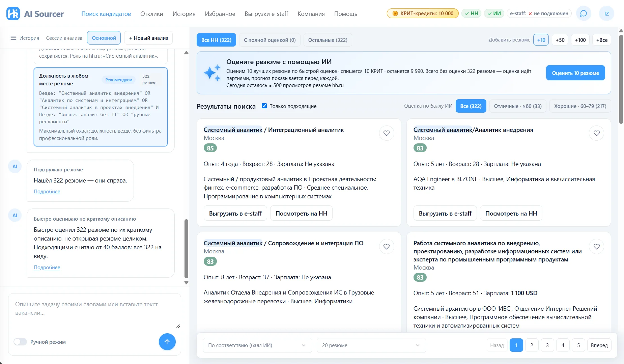The height and width of the screenshot is (364, 624).
Task: Go to Отклики section
Action: pyautogui.click(x=152, y=14)
